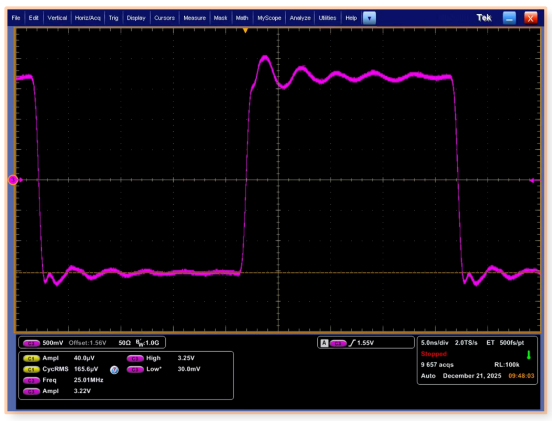Click the C3 badge beside Ampl 3.22V
This screenshot has height=421, width=552.
coord(31,391)
